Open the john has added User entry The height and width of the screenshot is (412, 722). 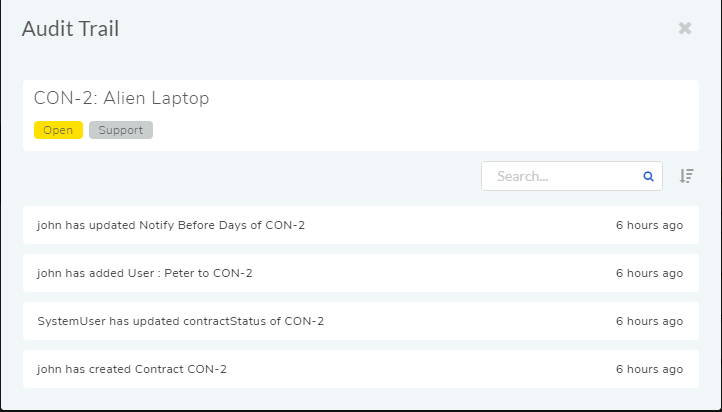click(x=361, y=273)
